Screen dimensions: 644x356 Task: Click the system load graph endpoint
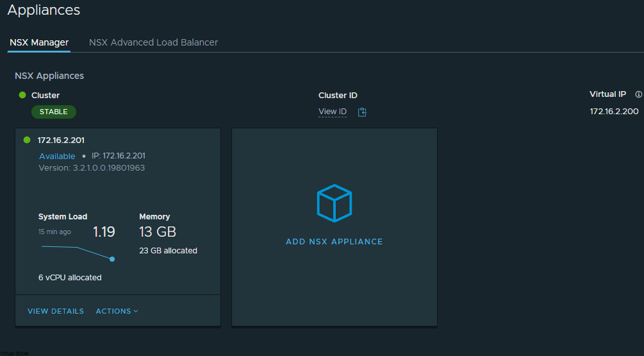112,259
